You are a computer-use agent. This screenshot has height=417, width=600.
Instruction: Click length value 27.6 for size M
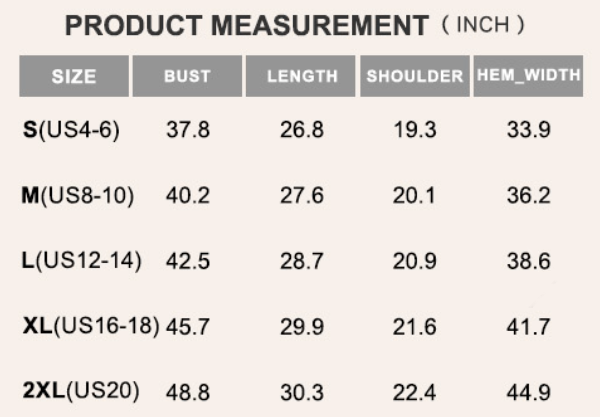(x=302, y=195)
